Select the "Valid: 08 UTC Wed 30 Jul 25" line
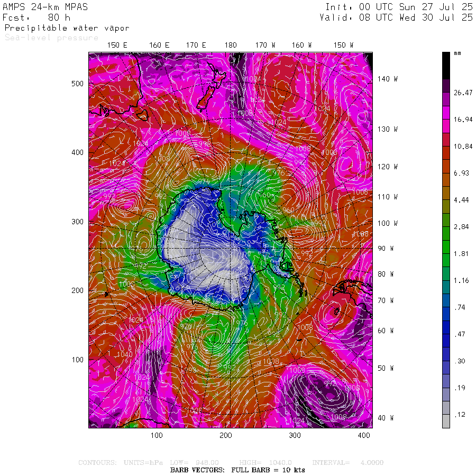Screen dimensions: 476x476 click(396, 17)
